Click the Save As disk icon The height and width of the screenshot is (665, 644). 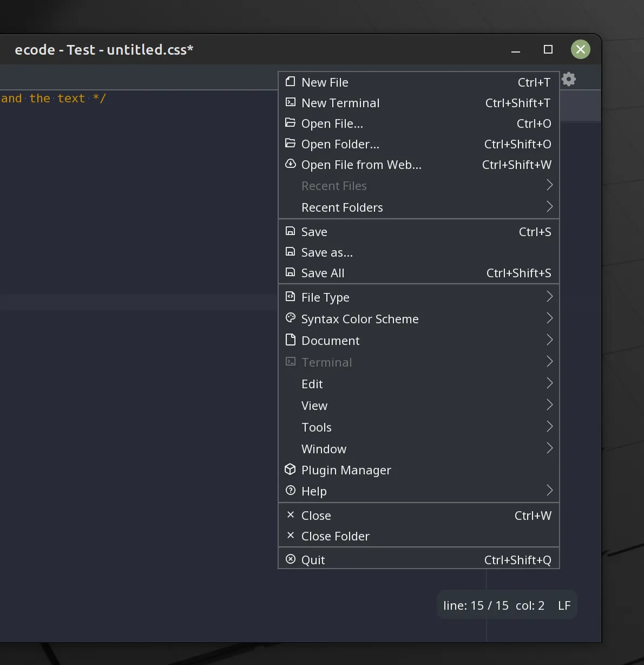[x=291, y=252]
